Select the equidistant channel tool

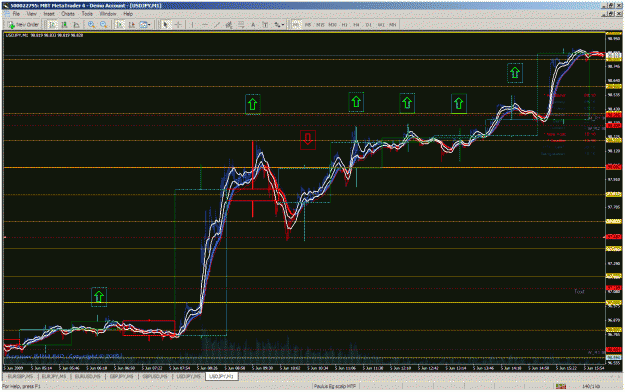pos(229,25)
